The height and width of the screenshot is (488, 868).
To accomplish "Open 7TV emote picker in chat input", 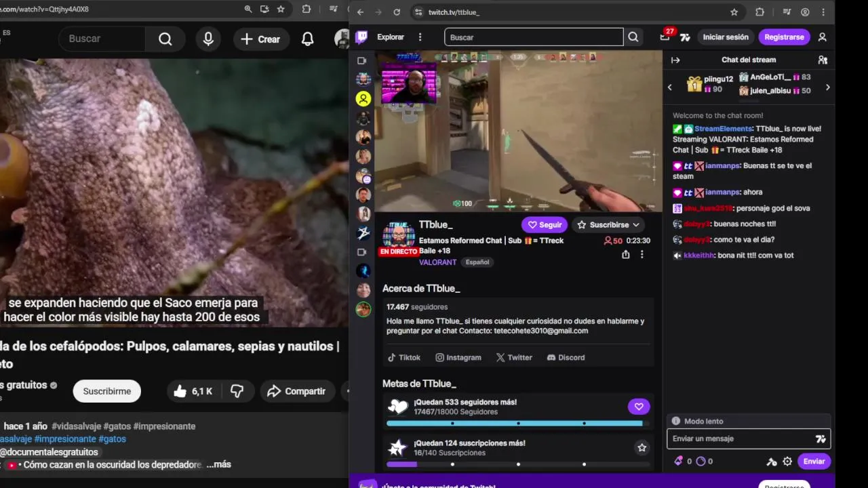I will pos(821,439).
